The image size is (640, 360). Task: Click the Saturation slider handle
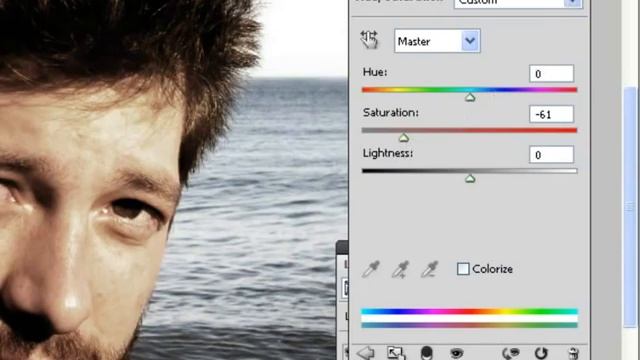[x=404, y=138]
